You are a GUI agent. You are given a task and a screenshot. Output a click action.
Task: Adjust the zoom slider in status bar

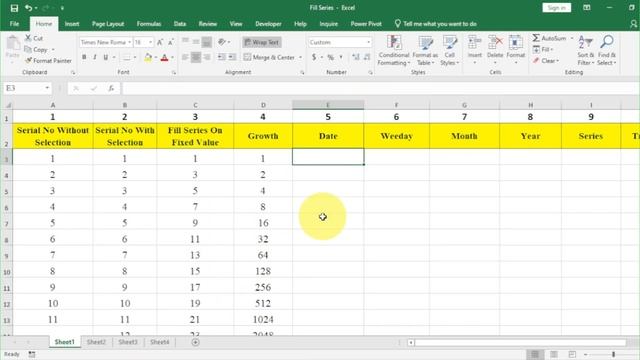point(613,354)
